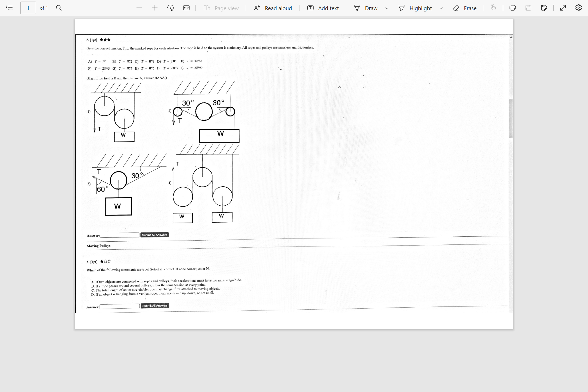The height and width of the screenshot is (392, 588).
Task: Click the settings gear icon
Action: tap(579, 8)
